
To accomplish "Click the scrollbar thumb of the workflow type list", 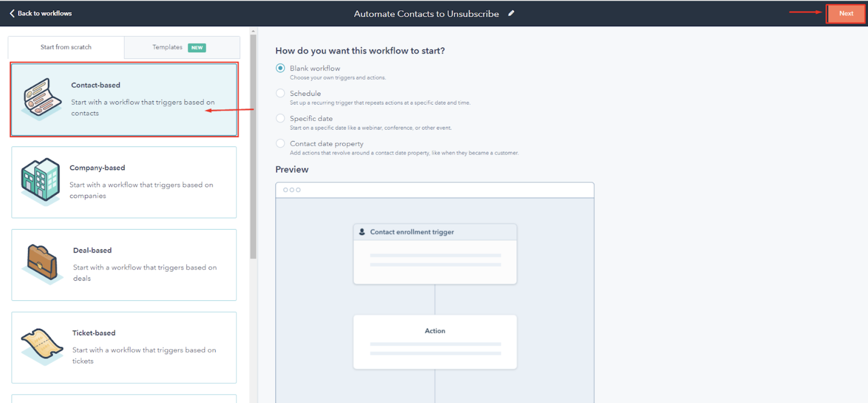I will pos(253,146).
